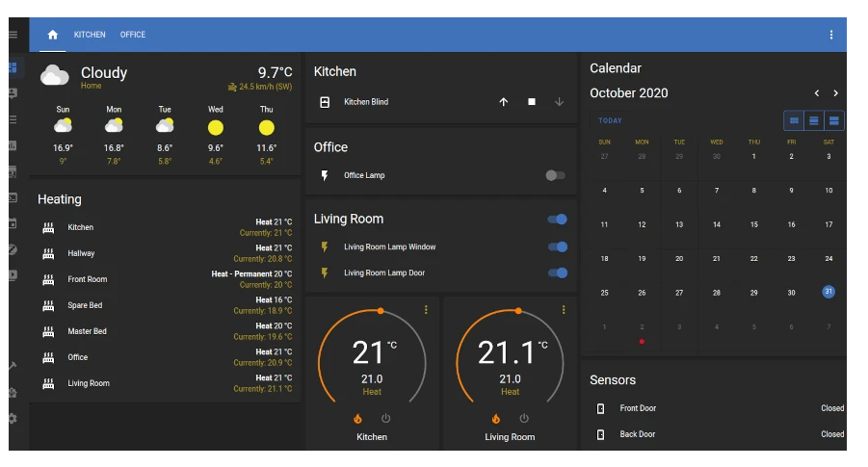The height and width of the screenshot is (467, 868).
Task: Toggle Living Room Lamp Door switch
Action: click(x=557, y=272)
